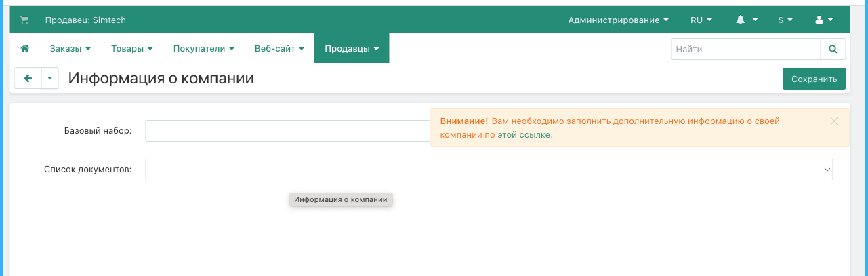Open the Заказы menu
Image resolution: width=868 pixels, height=276 pixels.
click(x=70, y=49)
